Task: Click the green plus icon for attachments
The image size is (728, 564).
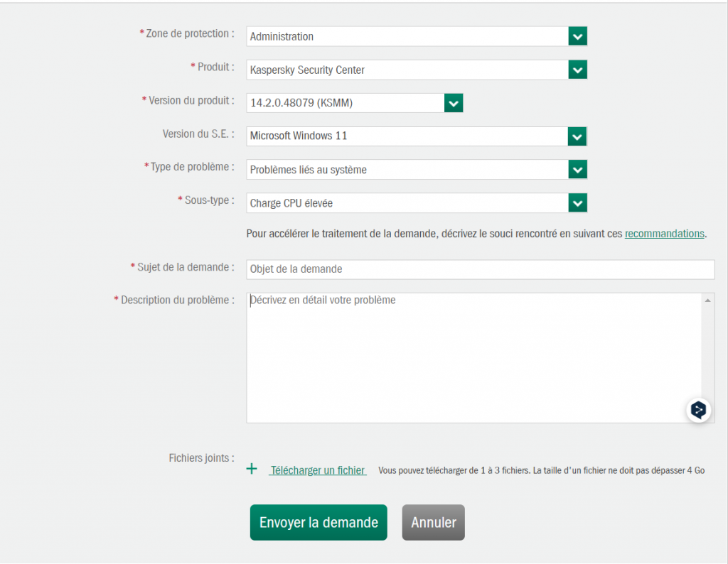Action: click(252, 469)
